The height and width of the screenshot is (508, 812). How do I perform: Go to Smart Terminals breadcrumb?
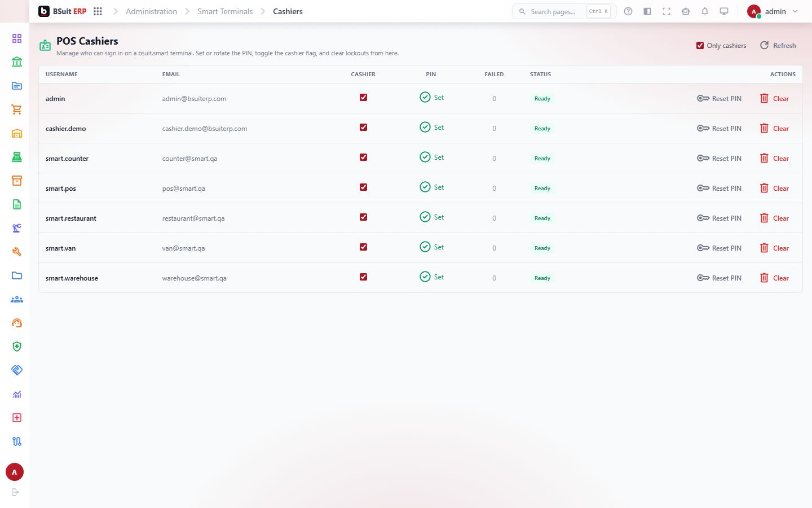point(225,11)
